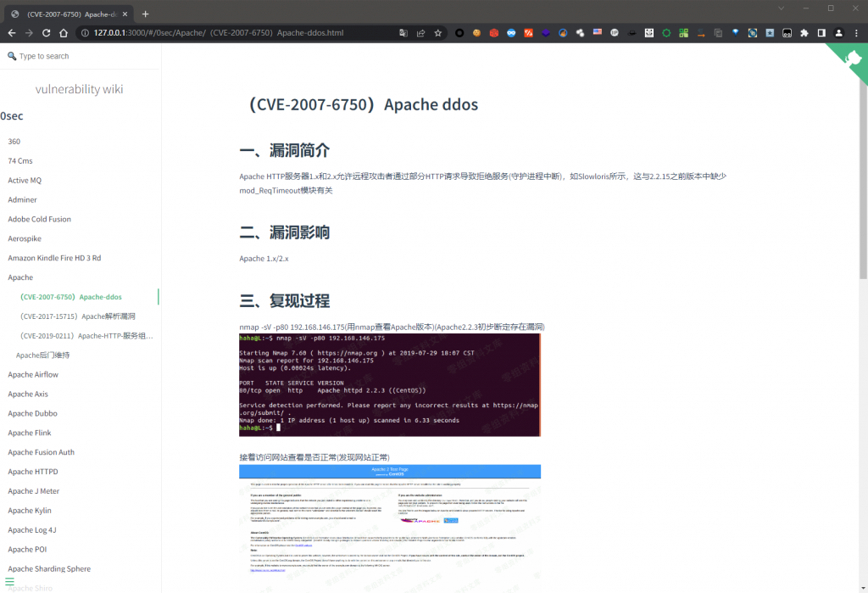Open the green gear extension icon
Viewport: 868px width, 593px height.
tap(666, 33)
